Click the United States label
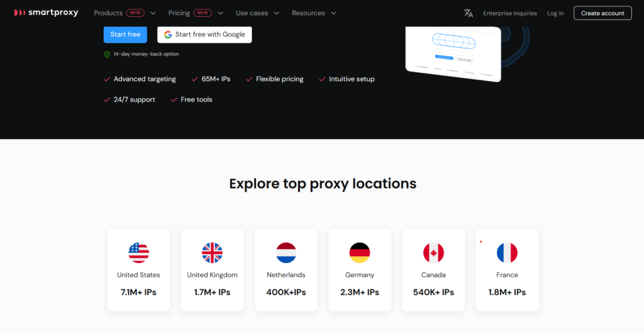The image size is (644, 334). [x=138, y=275]
